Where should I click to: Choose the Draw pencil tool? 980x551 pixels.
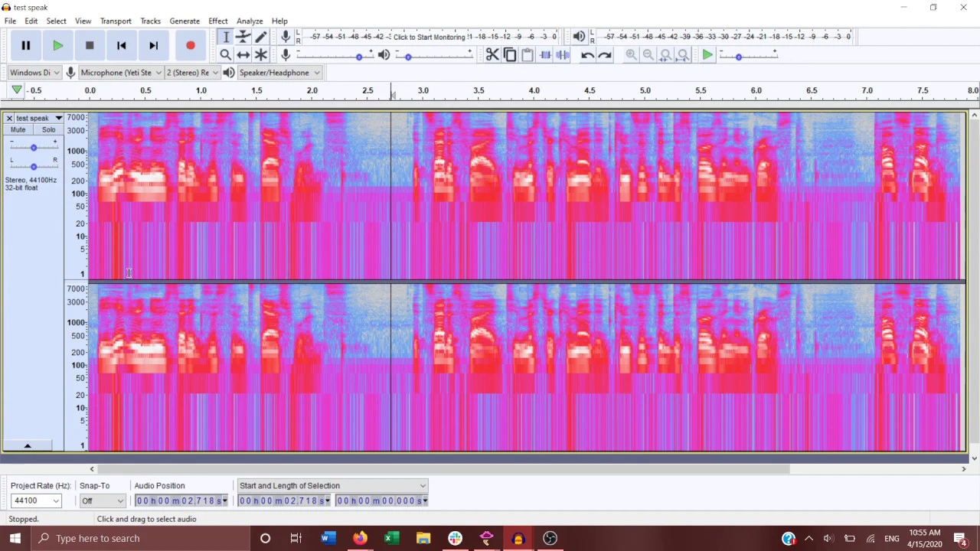click(x=261, y=37)
